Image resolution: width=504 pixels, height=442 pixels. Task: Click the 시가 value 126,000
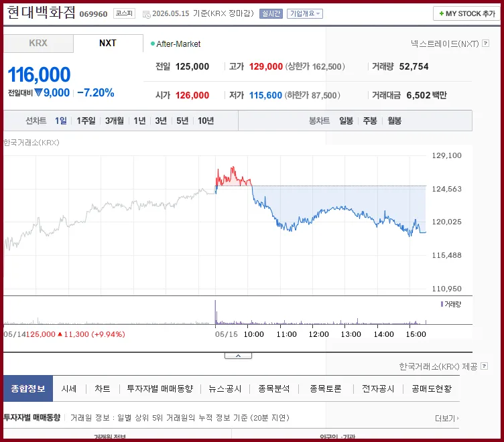pos(192,95)
